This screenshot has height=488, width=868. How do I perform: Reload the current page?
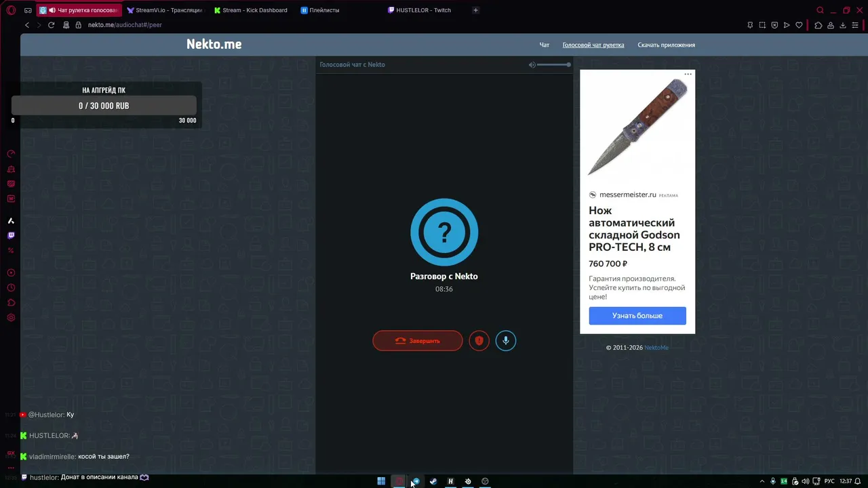[x=51, y=25]
